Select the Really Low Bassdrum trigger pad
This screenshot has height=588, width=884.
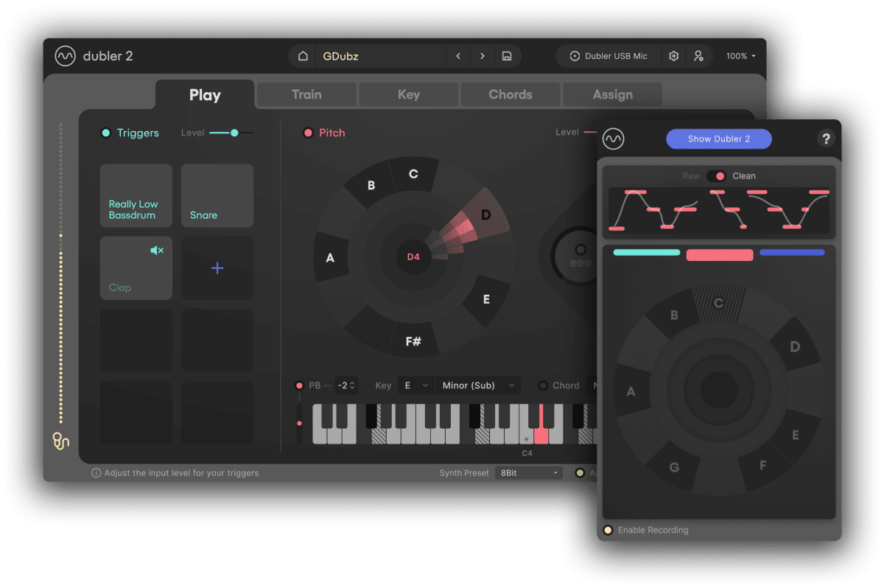click(x=136, y=195)
